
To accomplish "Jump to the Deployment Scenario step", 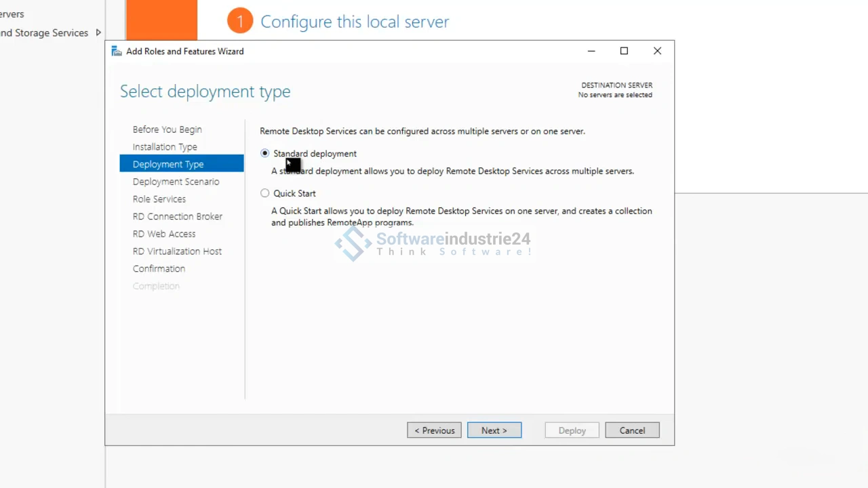I will pyautogui.click(x=176, y=182).
